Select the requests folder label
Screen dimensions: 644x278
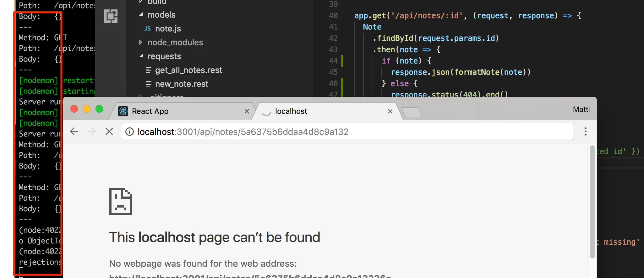click(x=164, y=56)
